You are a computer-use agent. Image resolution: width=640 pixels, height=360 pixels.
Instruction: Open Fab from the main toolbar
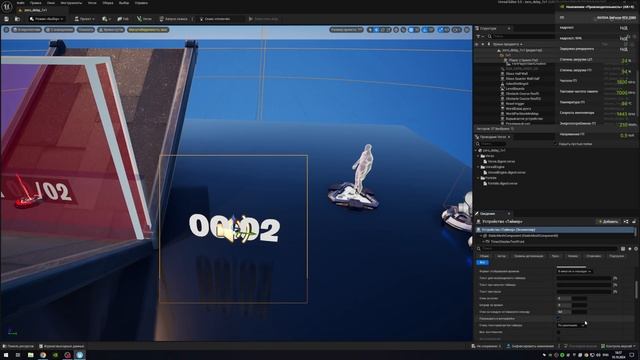click(x=123, y=19)
